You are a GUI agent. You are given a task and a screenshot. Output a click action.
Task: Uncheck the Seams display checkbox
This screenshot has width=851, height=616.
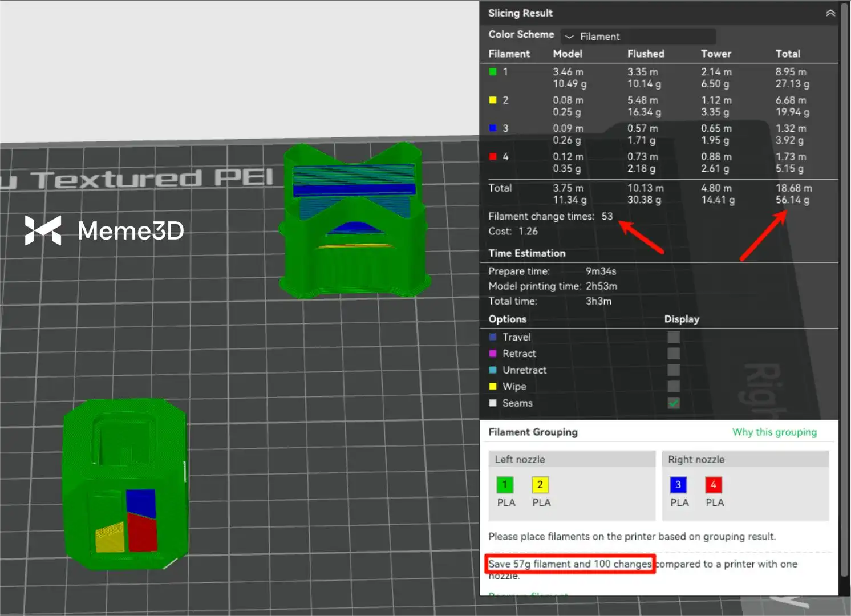tap(674, 403)
